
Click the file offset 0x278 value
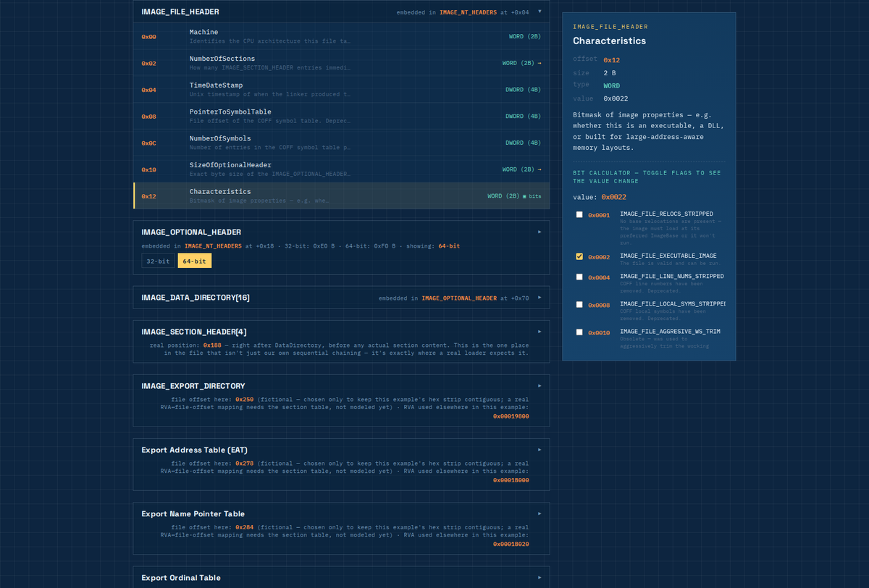click(244, 463)
